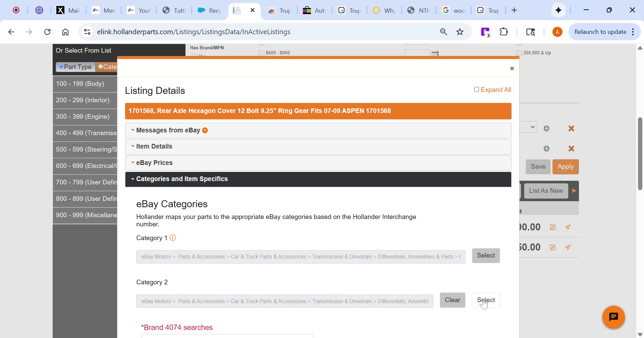Open the edit pencil icon next to 90.00
This screenshot has width=644, height=338.
tap(552, 227)
